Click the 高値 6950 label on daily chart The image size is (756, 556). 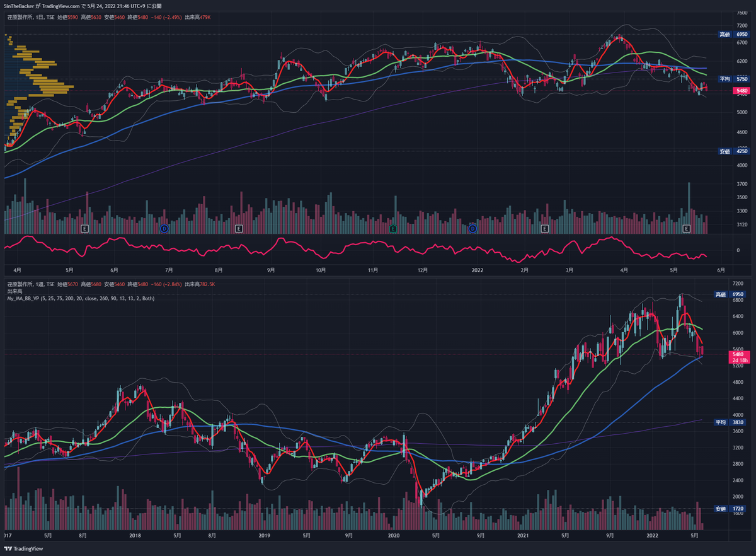(733, 34)
